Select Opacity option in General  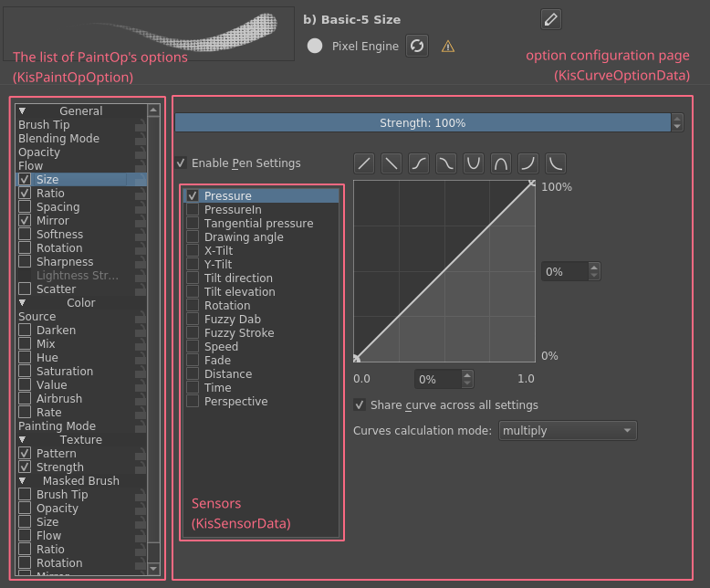point(39,152)
